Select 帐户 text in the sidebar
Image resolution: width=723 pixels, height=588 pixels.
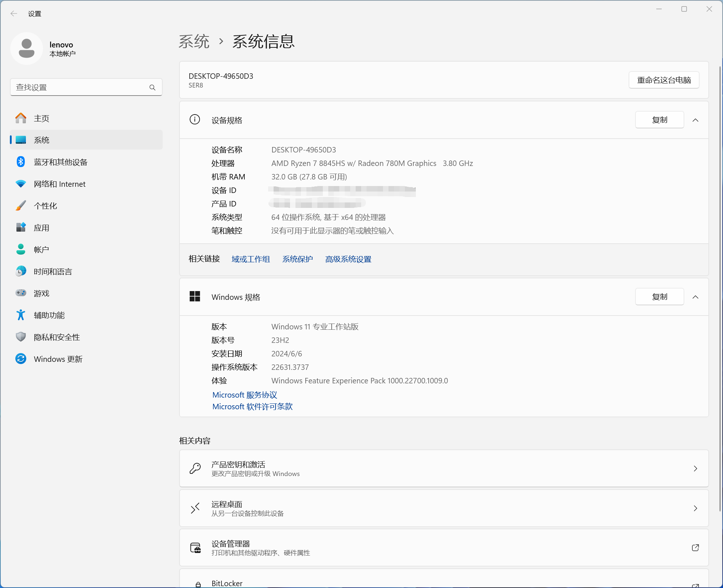41,250
